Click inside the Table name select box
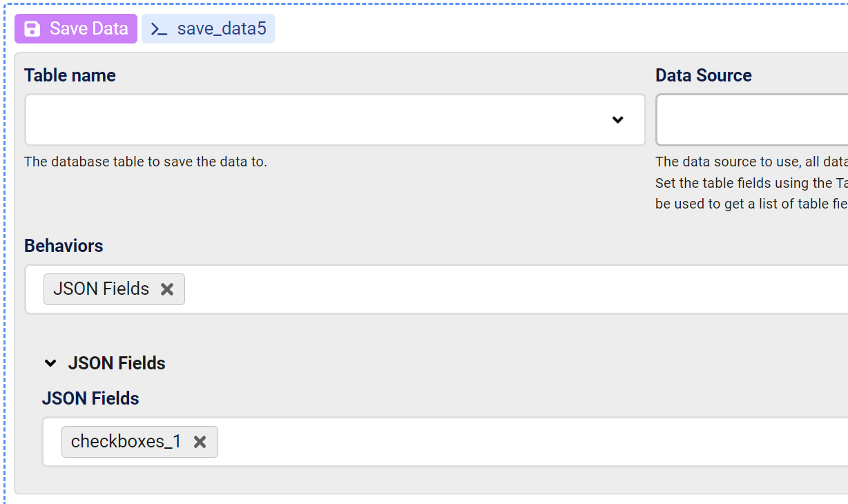This screenshot has width=848, height=504. [311, 120]
